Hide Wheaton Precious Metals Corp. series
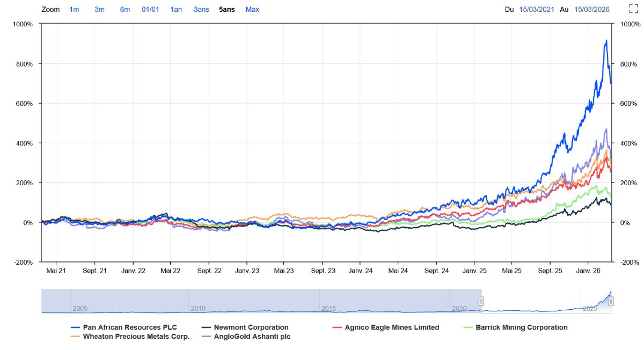 pyautogui.click(x=130, y=337)
